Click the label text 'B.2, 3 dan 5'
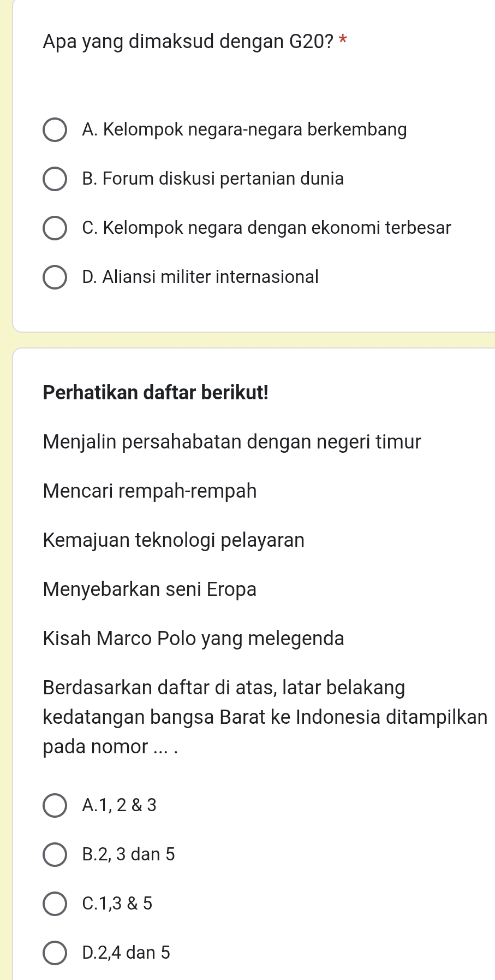Screen dimensions: 495x980 coord(128,854)
